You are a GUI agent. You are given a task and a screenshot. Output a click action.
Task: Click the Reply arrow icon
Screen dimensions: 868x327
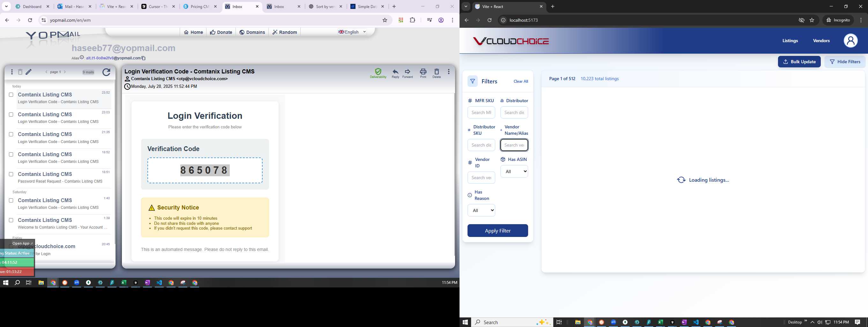pyautogui.click(x=395, y=72)
